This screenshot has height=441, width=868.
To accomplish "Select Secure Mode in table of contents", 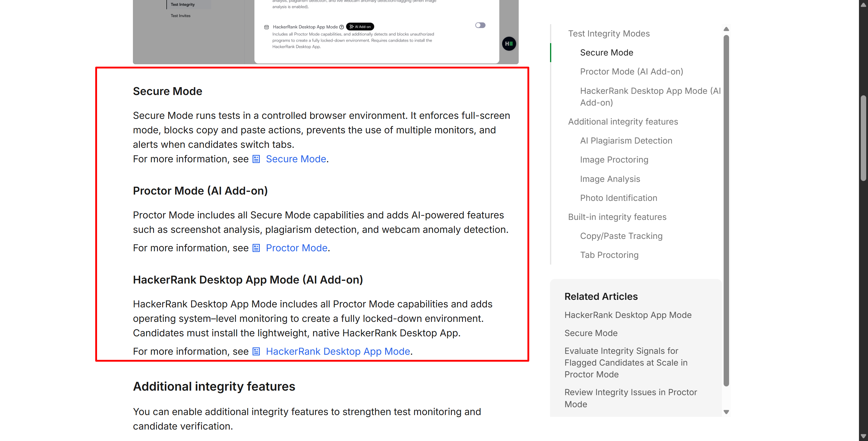I will click(606, 52).
